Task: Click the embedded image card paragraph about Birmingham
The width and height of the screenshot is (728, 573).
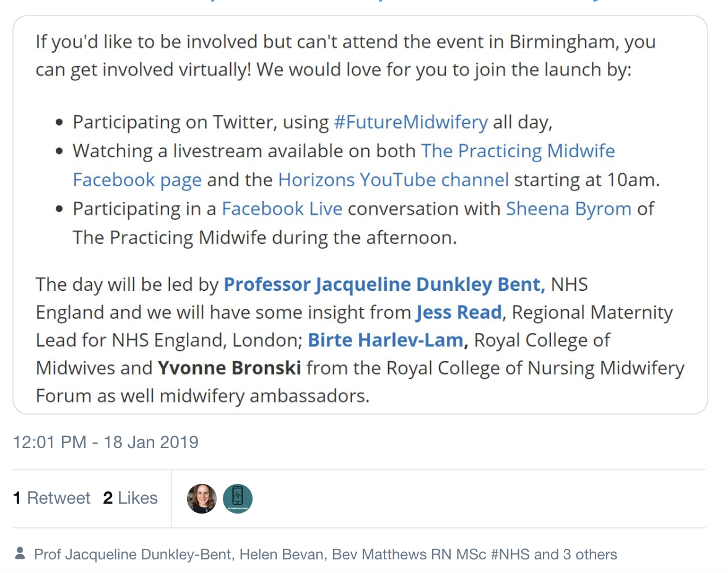Action: (346, 56)
